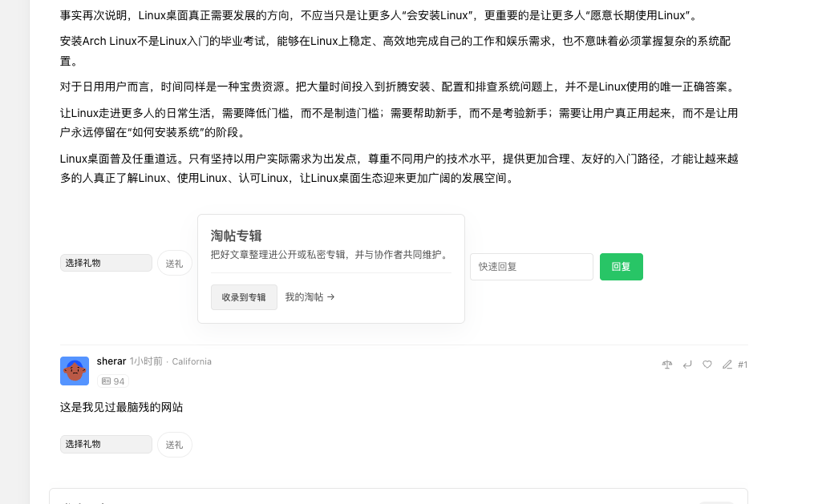Screen dimensions: 822x504
Task: Click the scales report icon on sherar's comment
Action: click(x=667, y=365)
